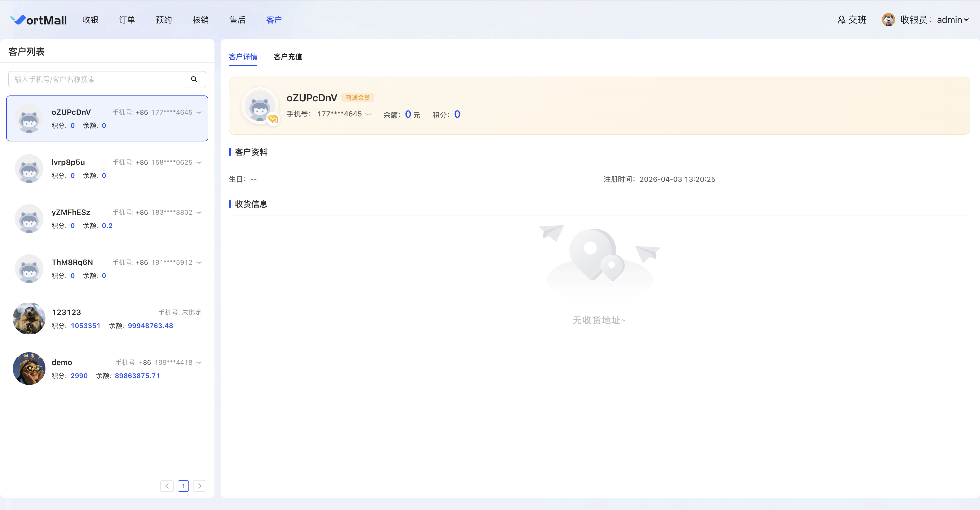
Task: Click the ortMall logo
Action: 39,20
